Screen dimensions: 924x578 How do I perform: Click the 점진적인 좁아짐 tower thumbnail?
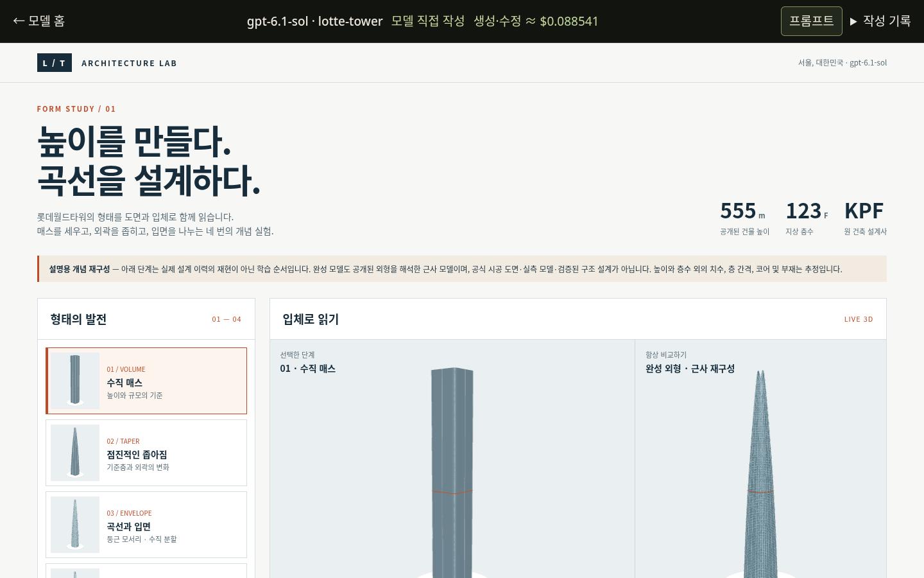coord(75,453)
